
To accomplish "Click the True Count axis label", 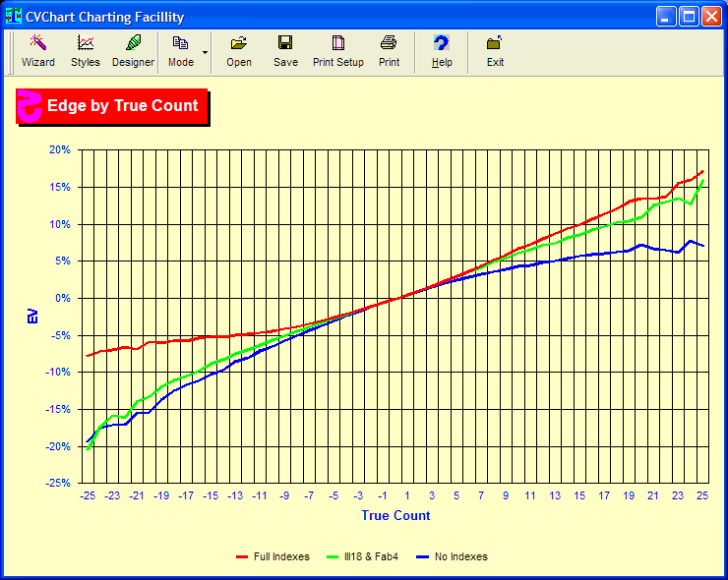I will coord(395,515).
